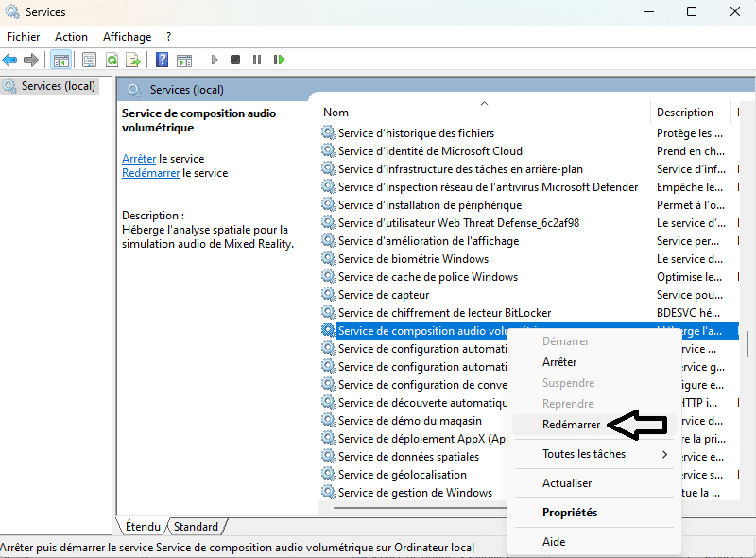Open the Action menu
Image resolution: width=756 pixels, height=558 pixels.
pos(72,37)
